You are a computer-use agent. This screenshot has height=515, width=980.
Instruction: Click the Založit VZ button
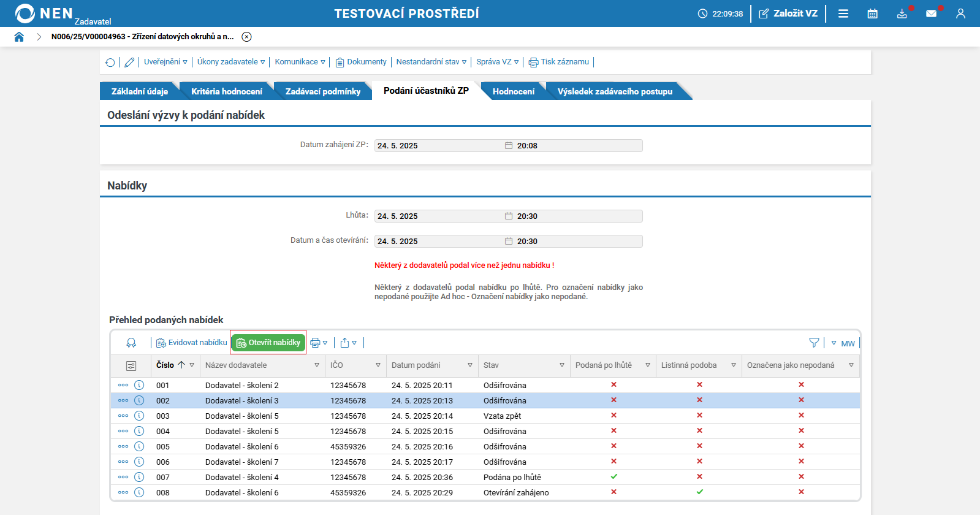point(788,13)
